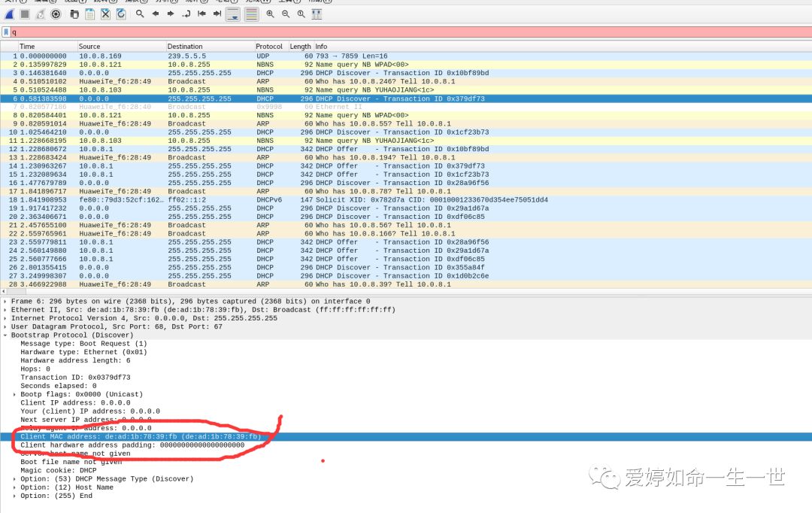Viewport: 812px width, 513px height.
Task: Expand the Bootp flags field
Action: pos(14,394)
